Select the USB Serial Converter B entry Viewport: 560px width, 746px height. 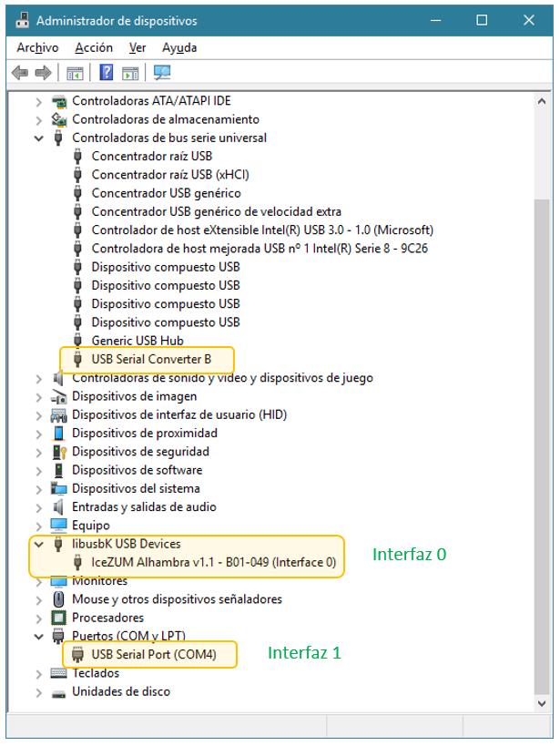click(x=151, y=359)
